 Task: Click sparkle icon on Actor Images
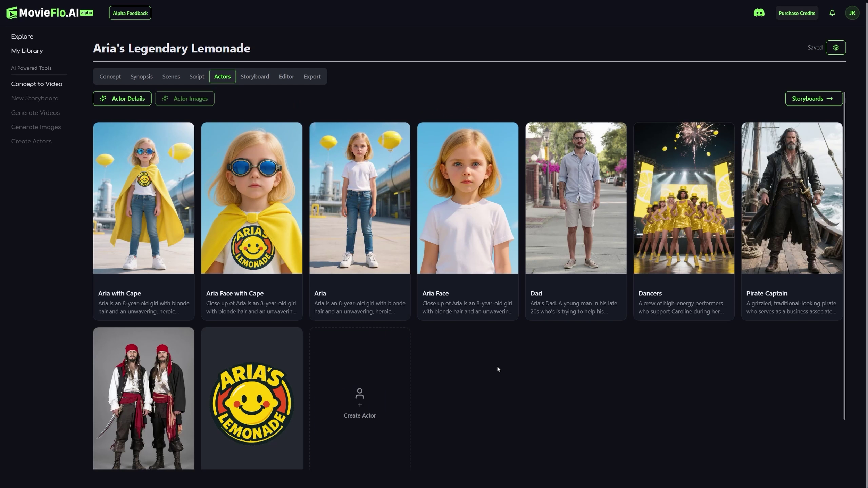pos(165,99)
